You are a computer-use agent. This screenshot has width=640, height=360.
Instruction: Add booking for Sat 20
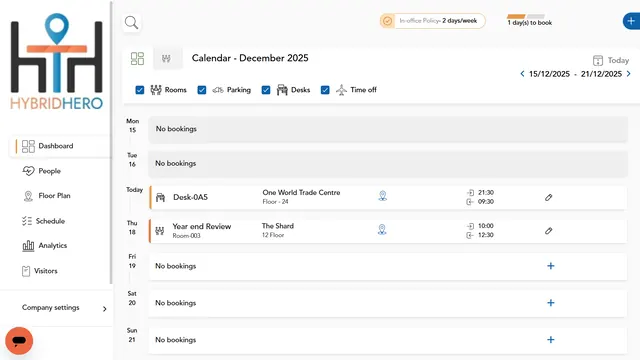[551, 303]
